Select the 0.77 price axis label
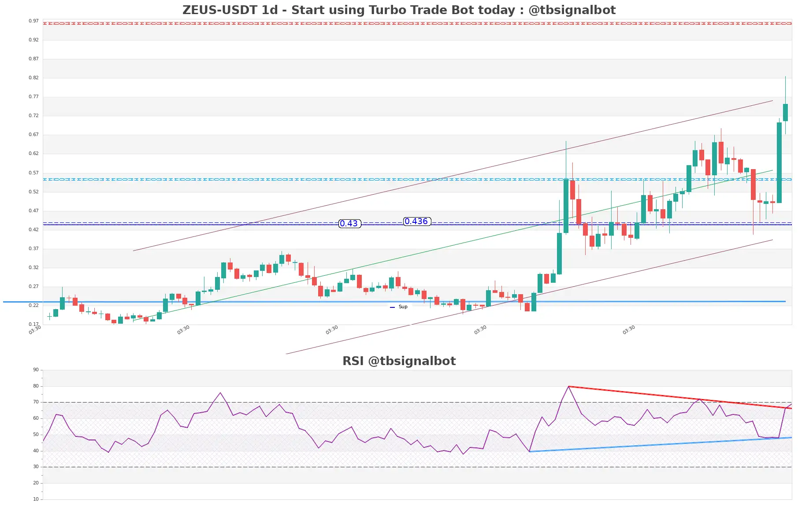 pyautogui.click(x=33, y=97)
